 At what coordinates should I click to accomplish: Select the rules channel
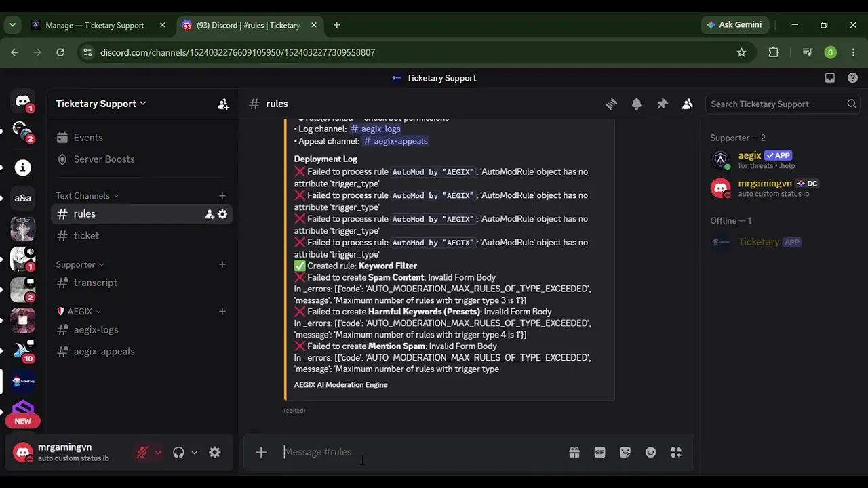pos(142,214)
